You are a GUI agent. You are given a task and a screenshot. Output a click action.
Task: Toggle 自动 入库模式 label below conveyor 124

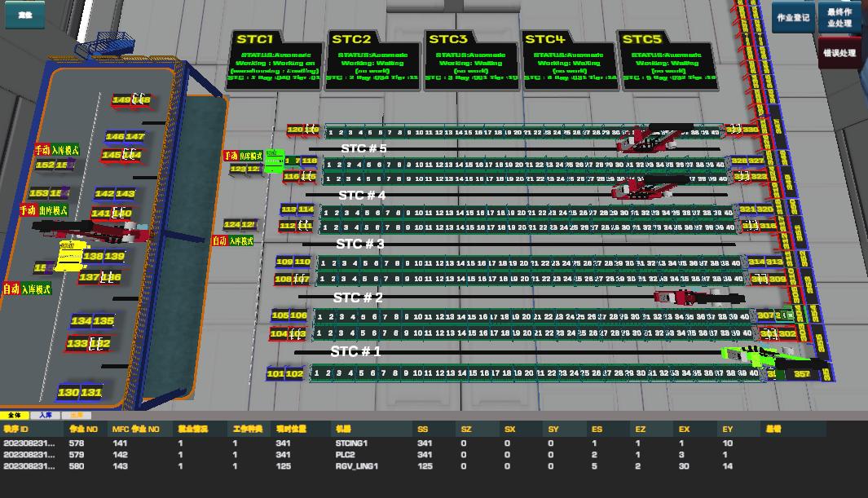click(x=233, y=240)
